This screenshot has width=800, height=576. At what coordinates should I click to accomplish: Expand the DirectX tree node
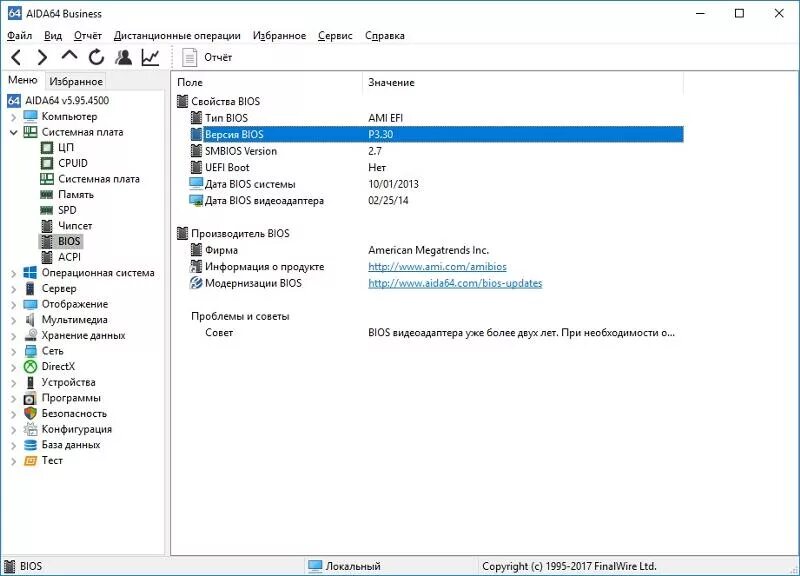pos(13,367)
